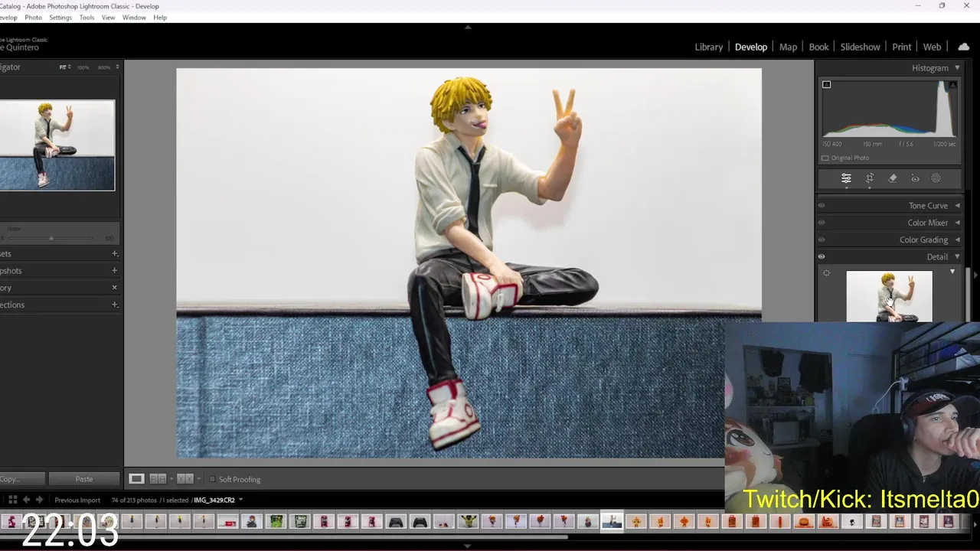Toggle shadow clipping indicator in histogram

pos(826,84)
